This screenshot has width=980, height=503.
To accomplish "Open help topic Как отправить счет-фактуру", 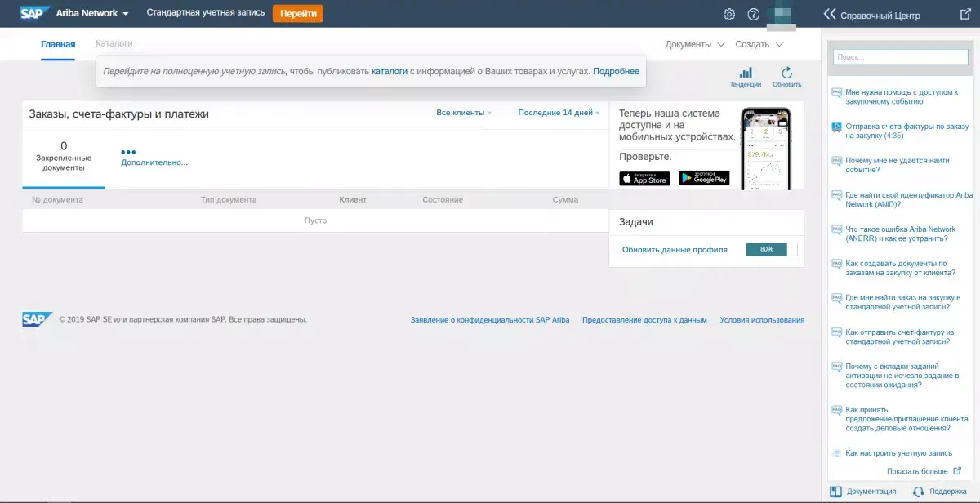I will (899, 336).
